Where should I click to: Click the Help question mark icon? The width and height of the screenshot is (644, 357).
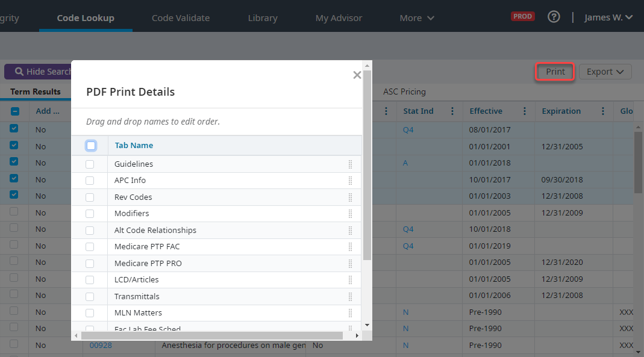[x=554, y=17]
